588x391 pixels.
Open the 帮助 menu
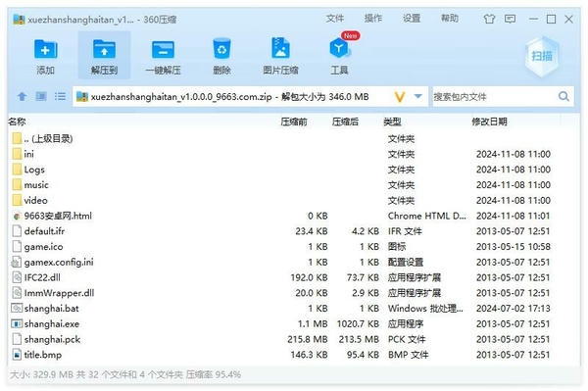(450, 19)
